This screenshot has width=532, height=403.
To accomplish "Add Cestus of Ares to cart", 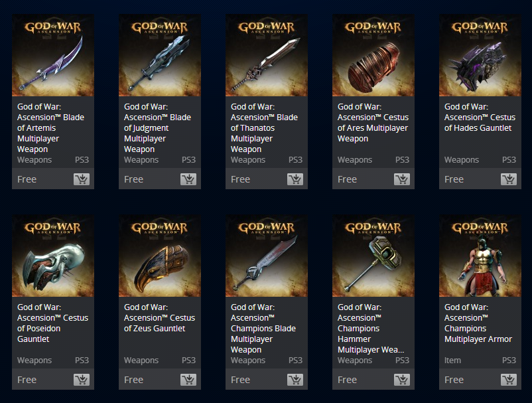I will coord(402,179).
